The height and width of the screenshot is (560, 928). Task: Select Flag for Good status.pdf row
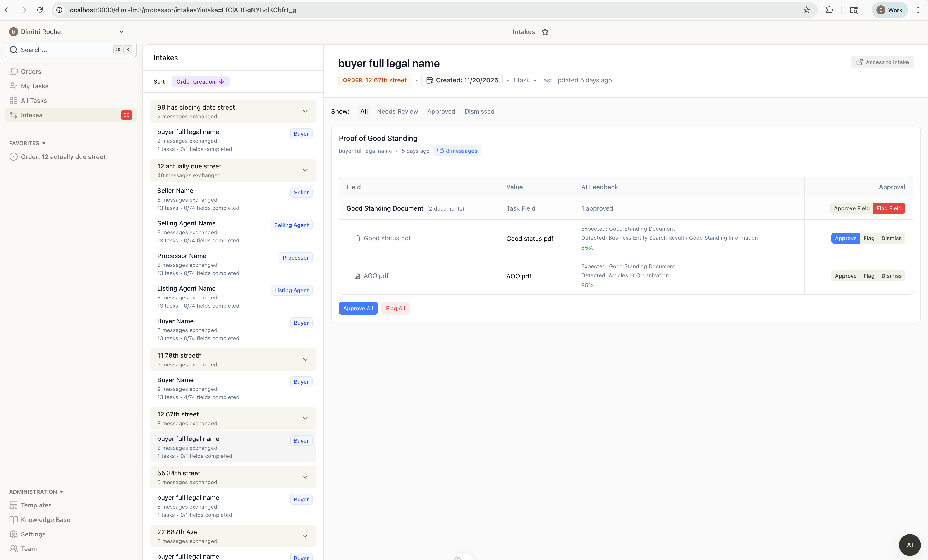click(x=868, y=238)
